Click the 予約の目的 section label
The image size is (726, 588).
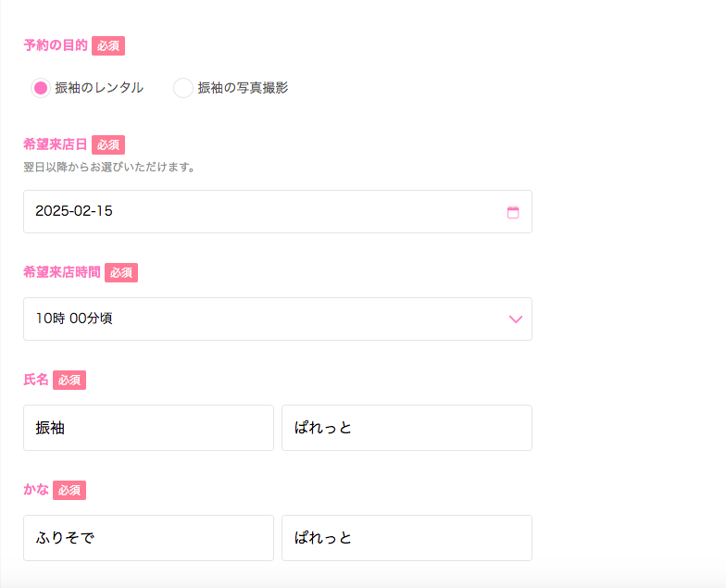(x=56, y=45)
